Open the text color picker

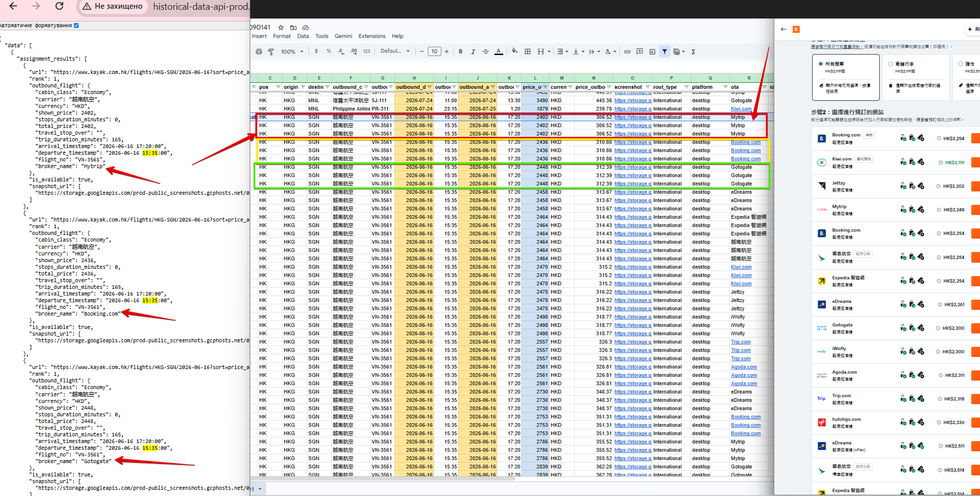coord(498,51)
